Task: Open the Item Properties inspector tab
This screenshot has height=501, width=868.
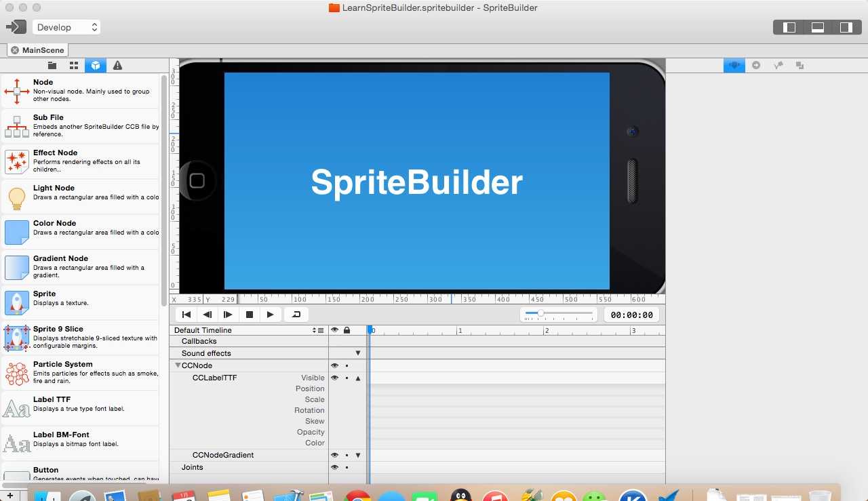Action: 734,65
